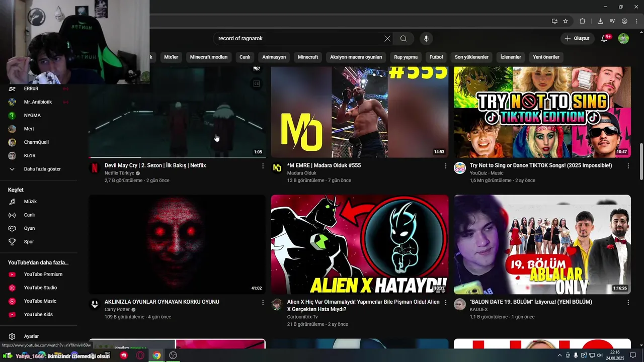Open YouTube notifications bell
Screen dimensions: 644x362
point(604,39)
